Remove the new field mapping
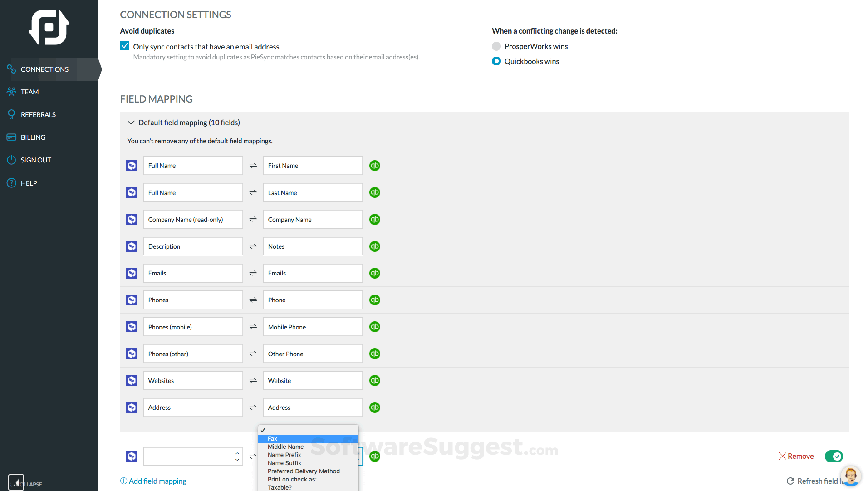 point(796,456)
